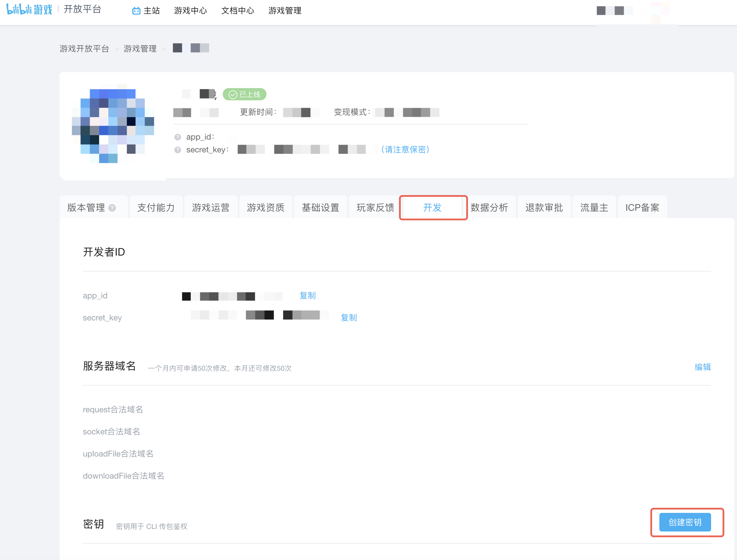
Task: Go to 游戏开放平台 breadcrumb
Action: 84,49
